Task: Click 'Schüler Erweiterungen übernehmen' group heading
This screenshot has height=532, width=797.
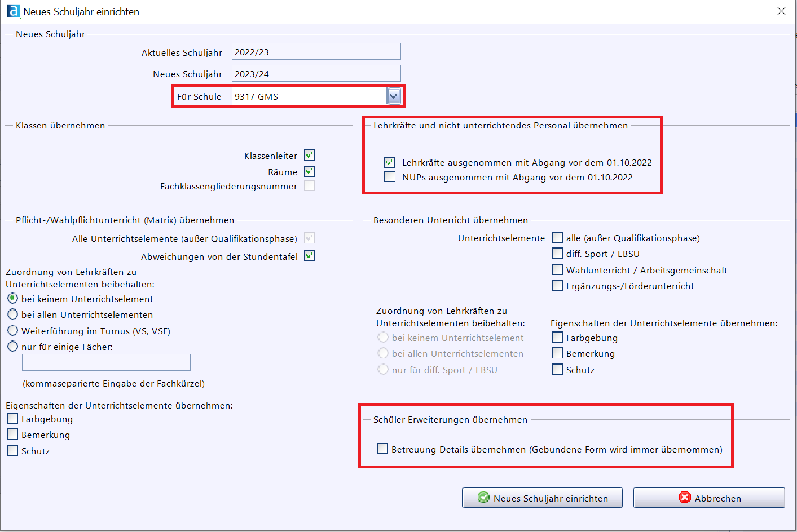Action: 451,419
